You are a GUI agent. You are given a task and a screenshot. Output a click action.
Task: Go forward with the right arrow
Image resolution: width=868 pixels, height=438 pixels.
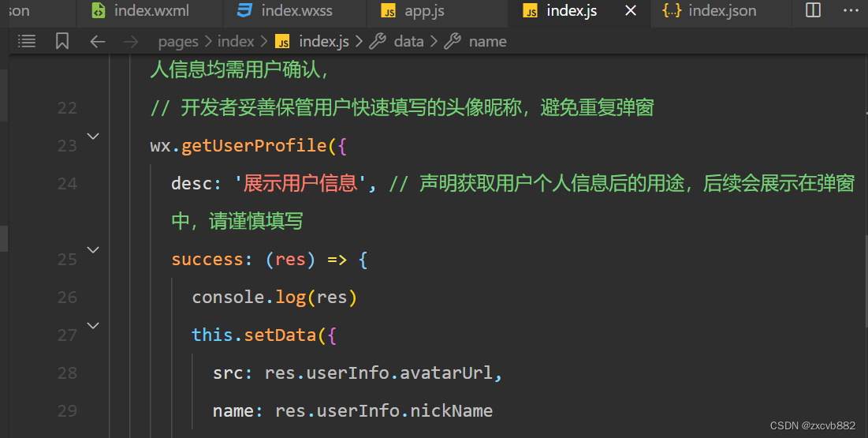tap(131, 42)
